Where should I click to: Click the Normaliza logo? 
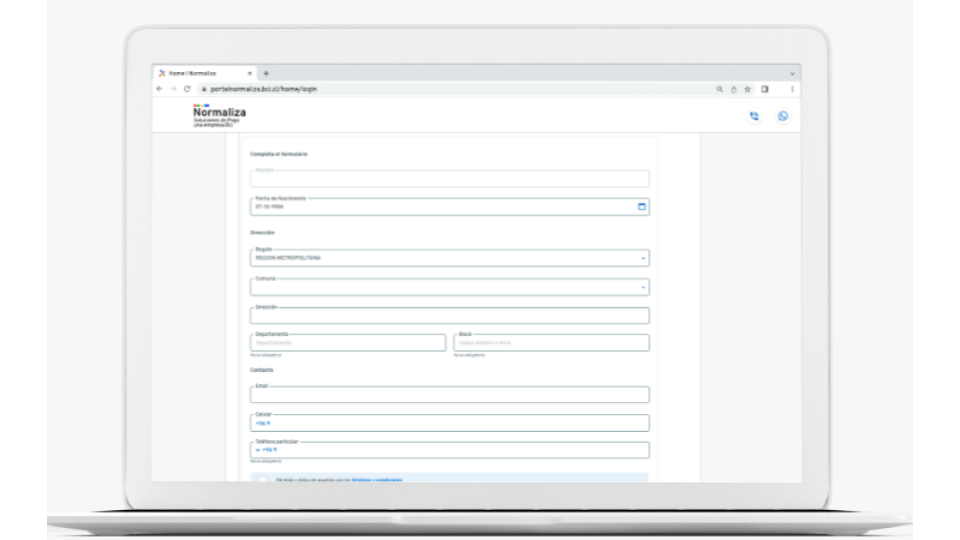pyautogui.click(x=218, y=116)
